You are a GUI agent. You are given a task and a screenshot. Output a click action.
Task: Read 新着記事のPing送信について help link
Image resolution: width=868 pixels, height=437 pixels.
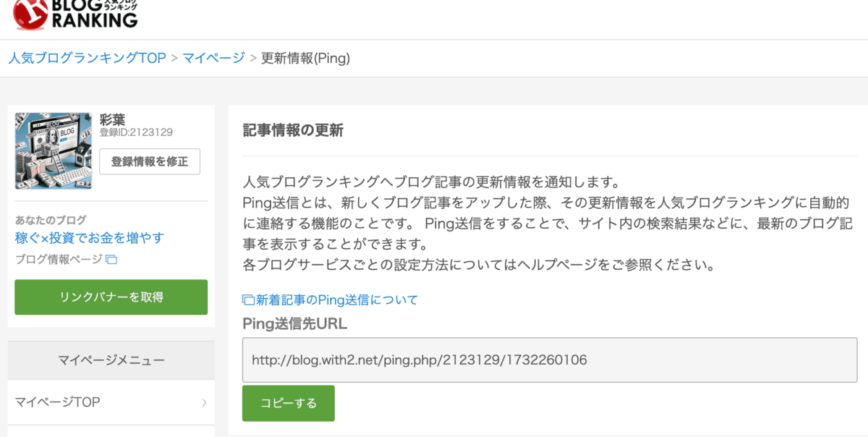pos(337,300)
